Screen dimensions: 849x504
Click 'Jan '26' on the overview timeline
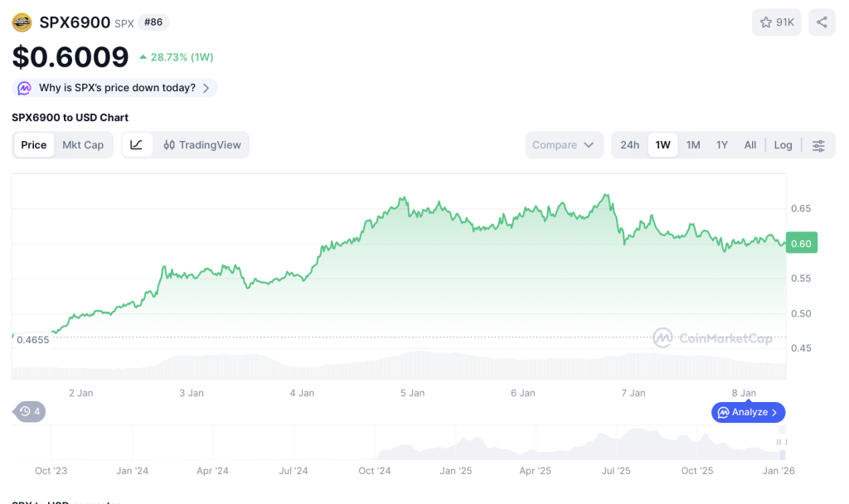click(x=778, y=471)
